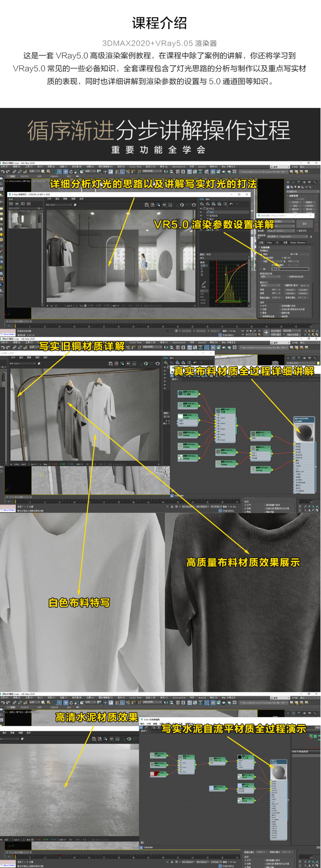Open Utilities tab wrench icon in top command panel
This screenshot has height=868, width=321.
pyautogui.click(x=315, y=182)
